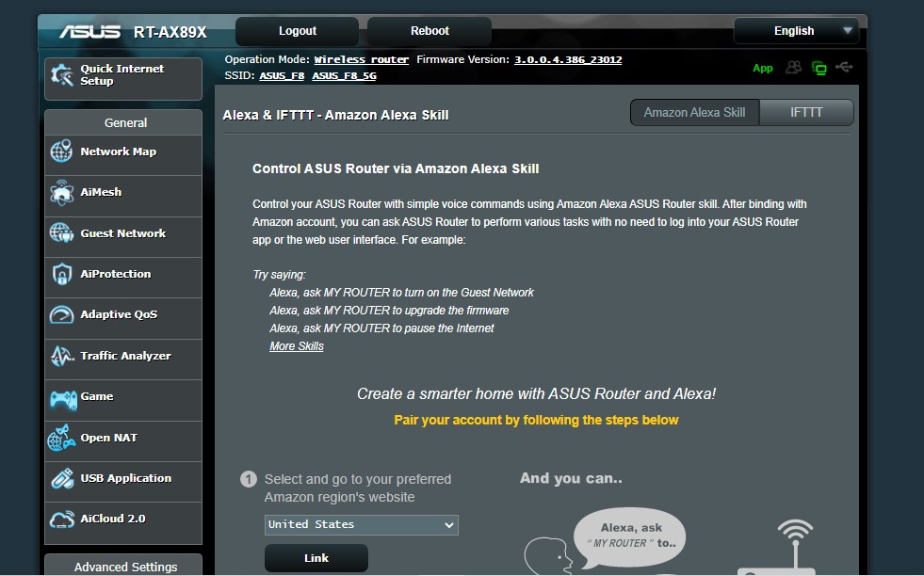Start Quick Internet Setup
This screenshot has height=576, width=924.
coord(123,78)
